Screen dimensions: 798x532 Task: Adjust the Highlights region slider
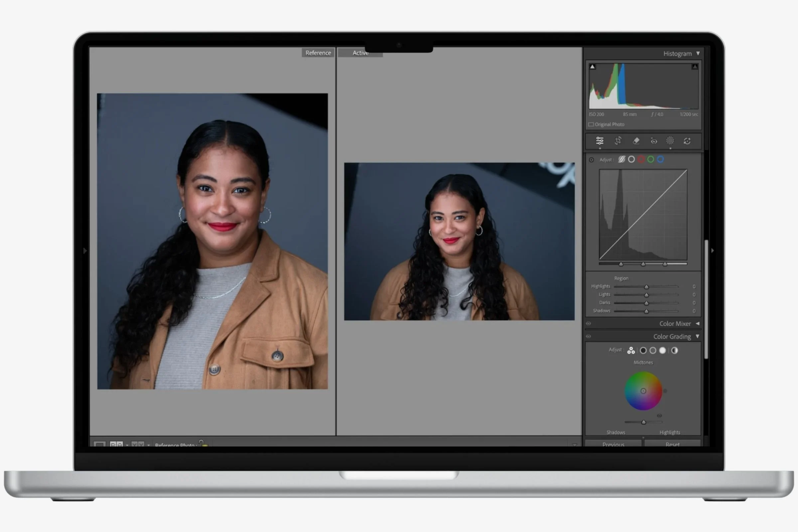[646, 287]
